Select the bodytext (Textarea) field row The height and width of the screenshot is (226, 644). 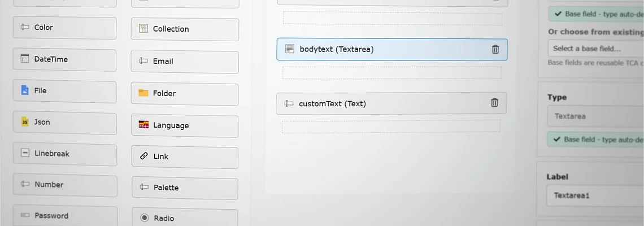click(392, 49)
